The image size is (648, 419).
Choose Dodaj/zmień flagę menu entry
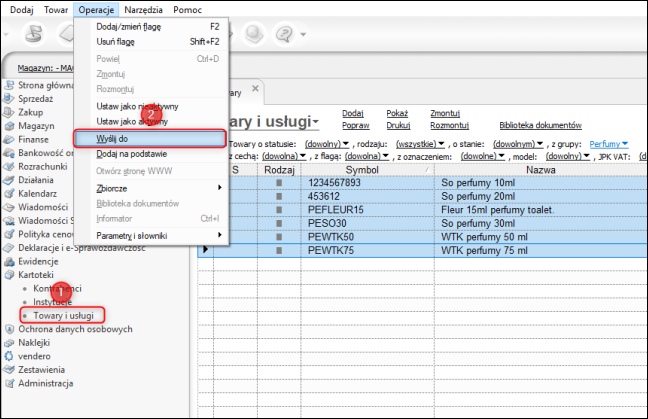coord(151,26)
